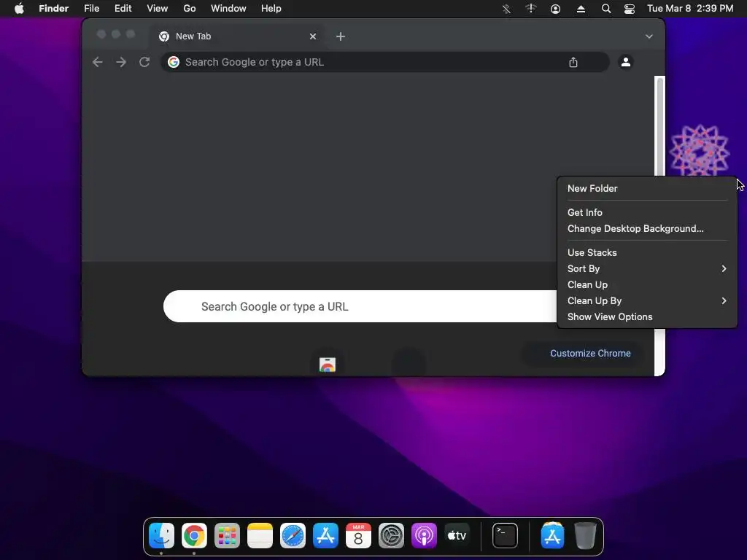Open System Preferences from the Dock
Screen dimensions: 747x560
coord(391,536)
